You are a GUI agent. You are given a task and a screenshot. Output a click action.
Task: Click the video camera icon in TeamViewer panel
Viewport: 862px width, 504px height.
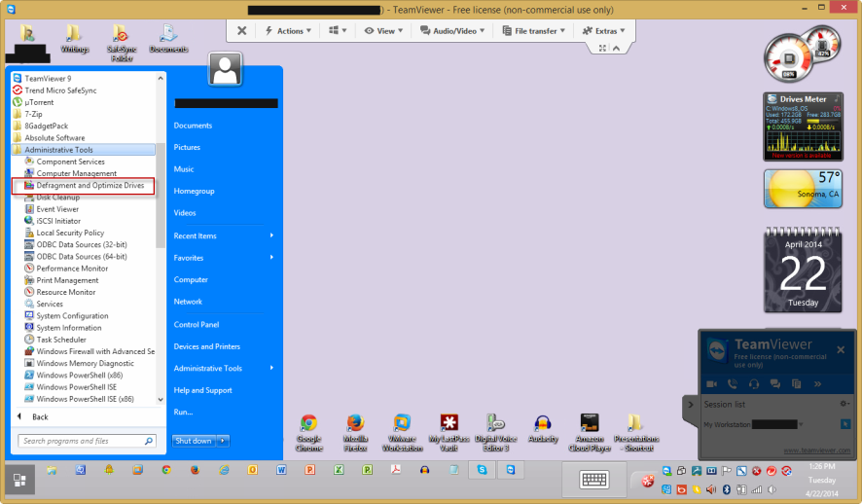click(x=713, y=384)
